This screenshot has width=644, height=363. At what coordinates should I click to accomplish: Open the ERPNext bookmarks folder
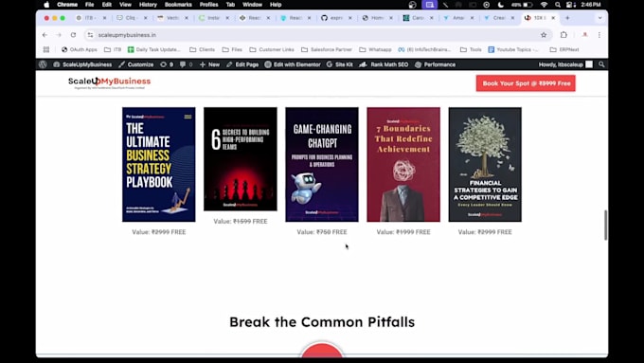coord(564,49)
